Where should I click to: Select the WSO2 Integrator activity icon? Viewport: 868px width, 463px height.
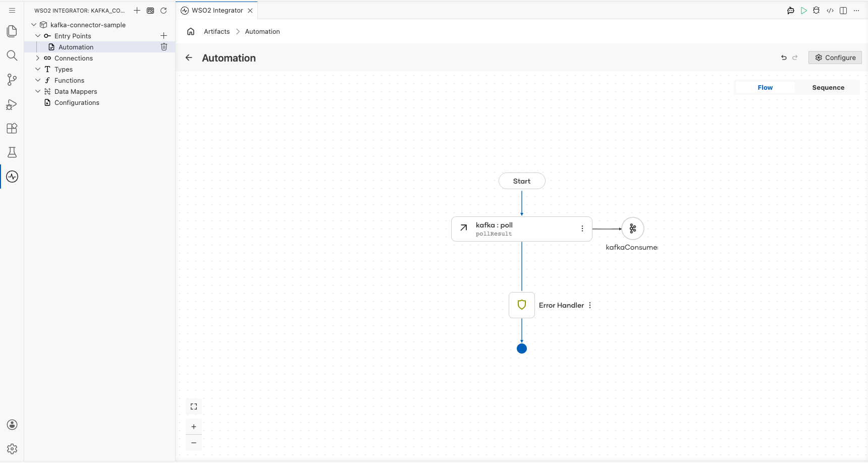pyautogui.click(x=12, y=177)
